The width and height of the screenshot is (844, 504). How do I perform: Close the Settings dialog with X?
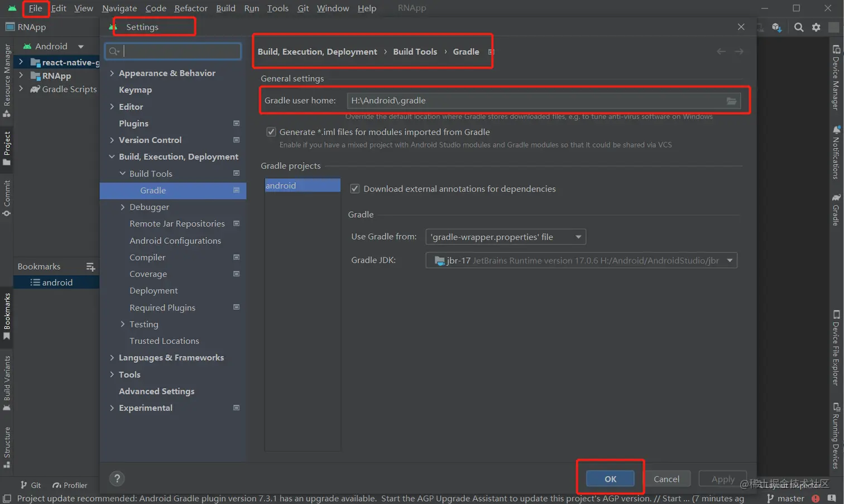741,27
